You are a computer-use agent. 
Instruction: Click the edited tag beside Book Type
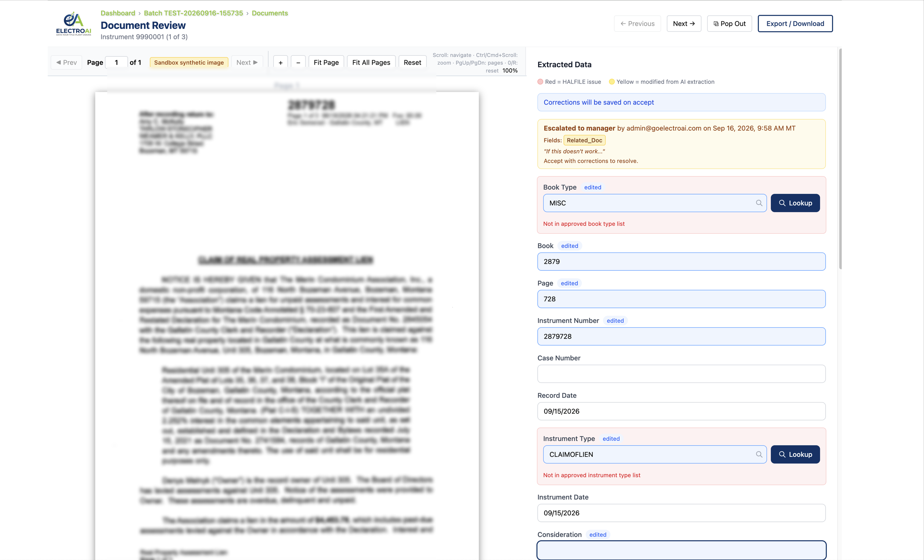[592, 187]
